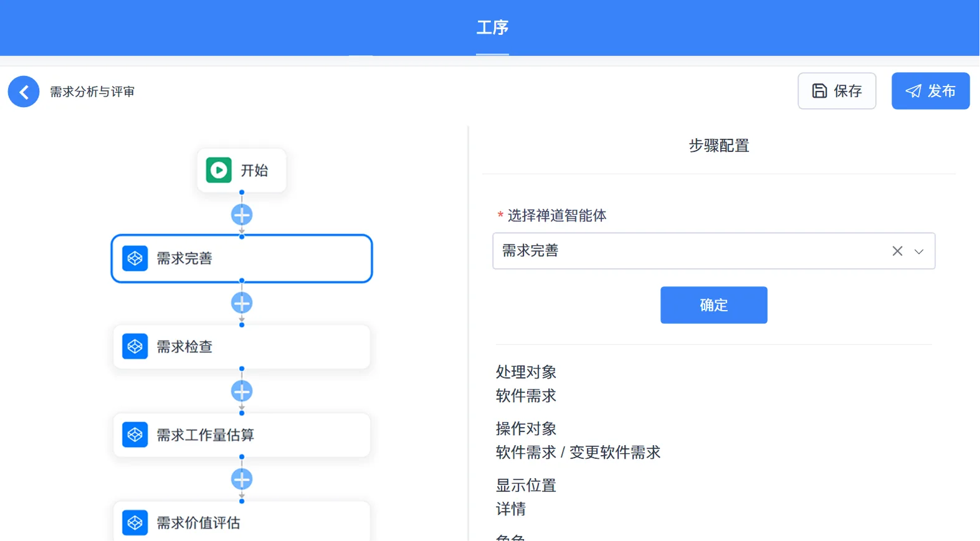
Task: Click the 显示位置 label
Action: pyautogui.click(x=526, y=486)
